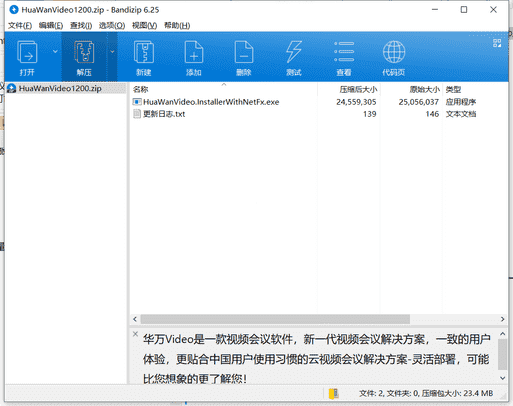Image resolution: width=513 pixels, height=406 pixels.
Task: Open the View (视图) menu
Action: coord(144,25)
